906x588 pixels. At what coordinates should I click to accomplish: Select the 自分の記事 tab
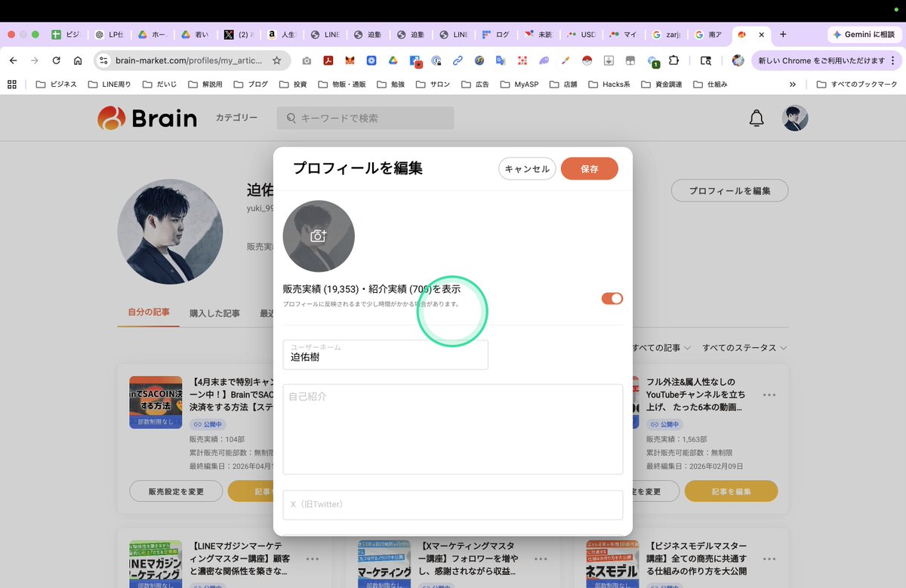pos(149,312)
